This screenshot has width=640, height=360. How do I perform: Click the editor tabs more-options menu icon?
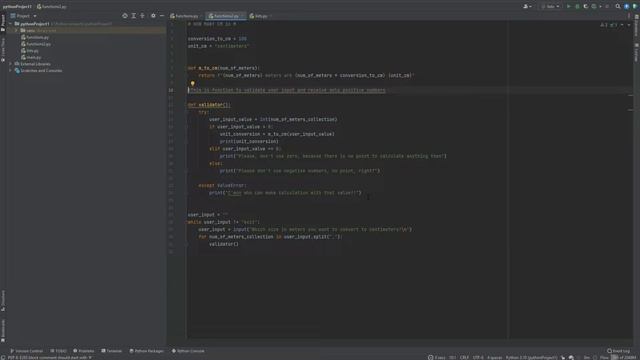pos(629,16)
